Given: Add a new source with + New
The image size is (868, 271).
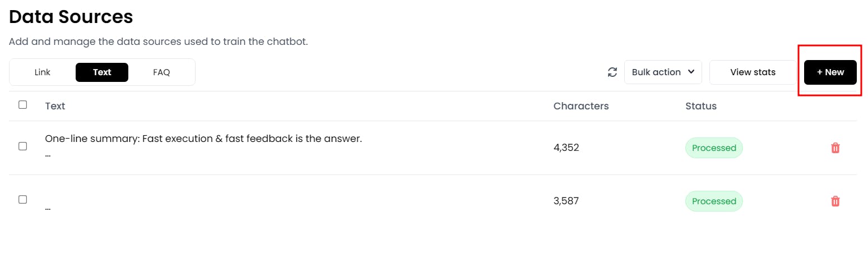Looking at the screenshot, I should (x=830, y=72).
